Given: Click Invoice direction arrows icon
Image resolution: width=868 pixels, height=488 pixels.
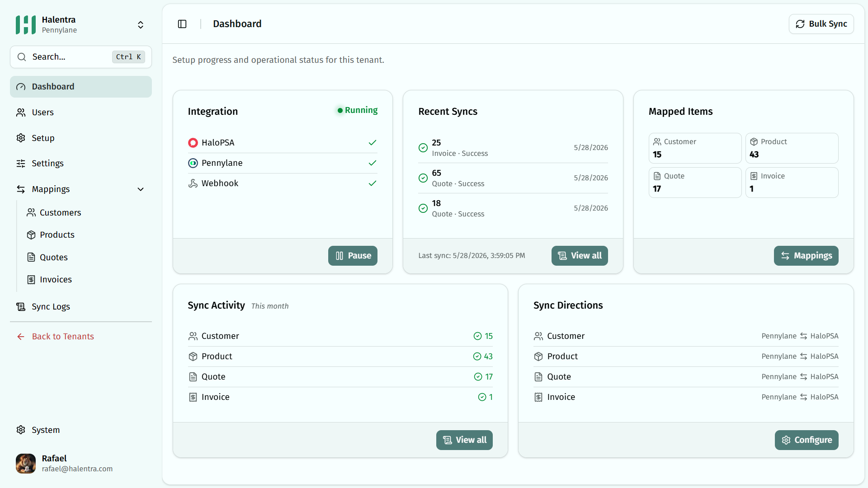Looking at the screenshot, I should pos(803,397).
